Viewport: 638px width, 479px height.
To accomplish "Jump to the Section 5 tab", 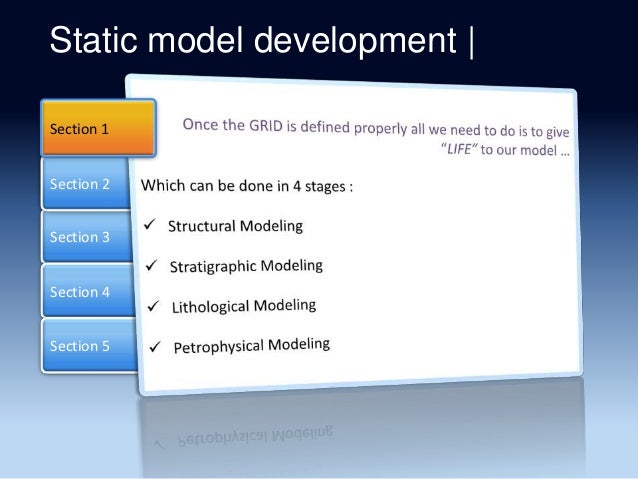I will click(90, 346).
